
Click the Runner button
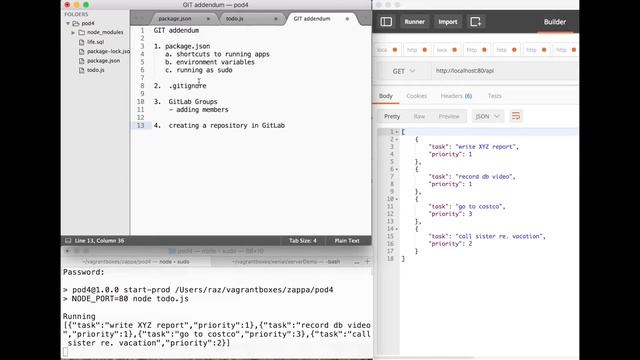[x=415, y=22]
